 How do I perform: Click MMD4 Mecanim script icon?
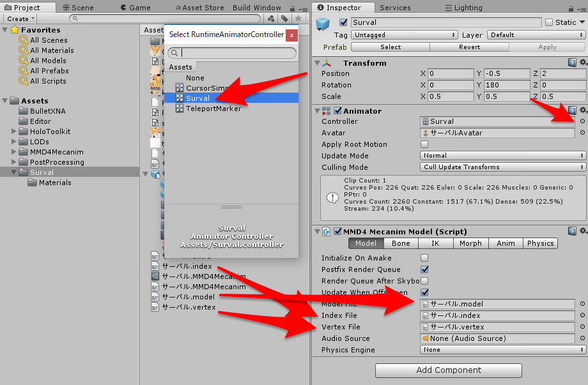[x=326, y=232]
